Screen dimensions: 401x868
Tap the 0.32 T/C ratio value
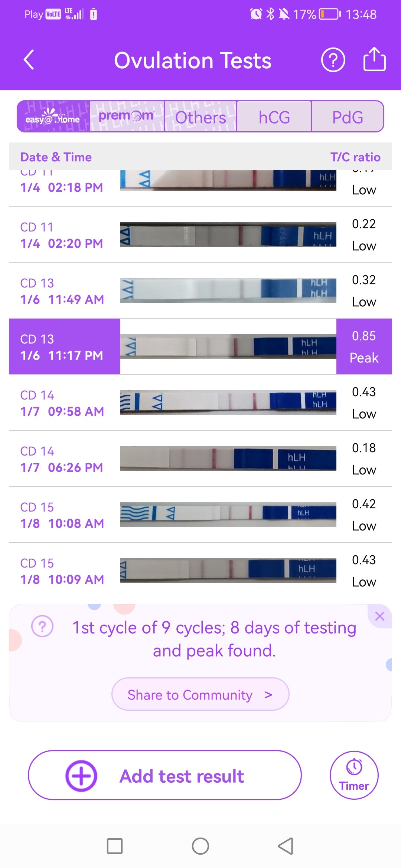(x=364, y=280)
